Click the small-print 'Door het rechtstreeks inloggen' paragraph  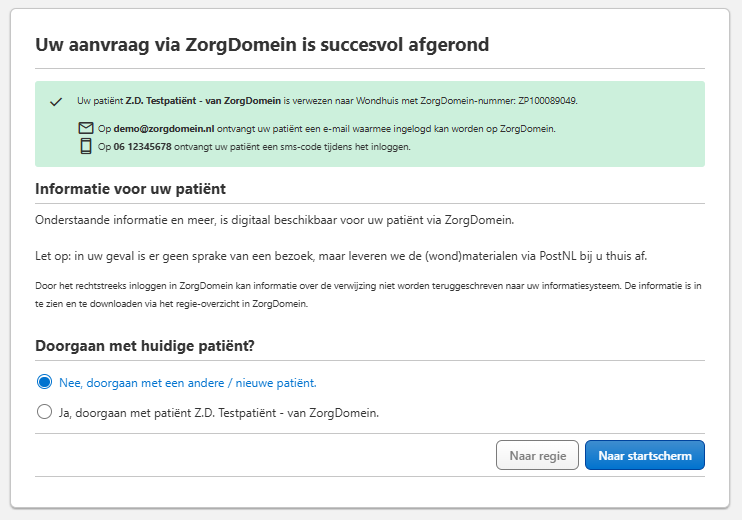click(369, 294)
